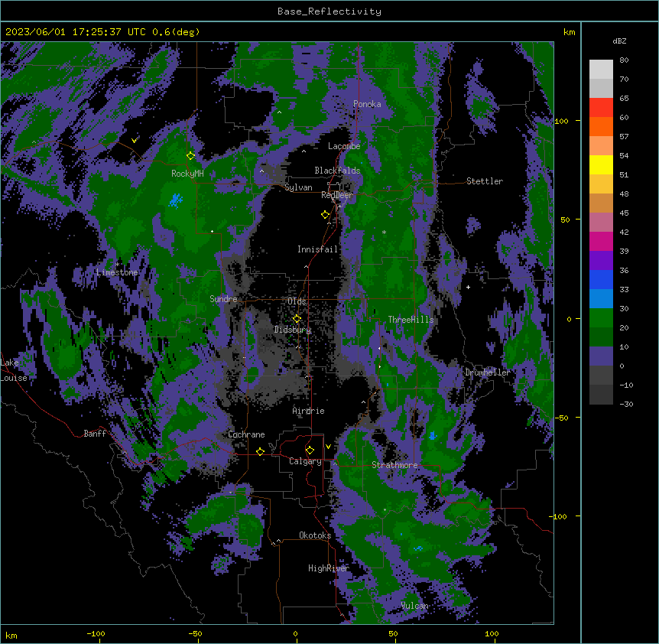
Task: Select the HighRiver label
Action: point(329,568)
